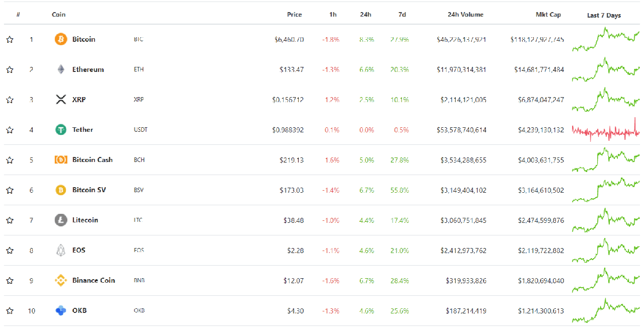644x327 pixels.
Task: Open Bitcoin SV 7-day sparkline chart
Action: [606, 190]
